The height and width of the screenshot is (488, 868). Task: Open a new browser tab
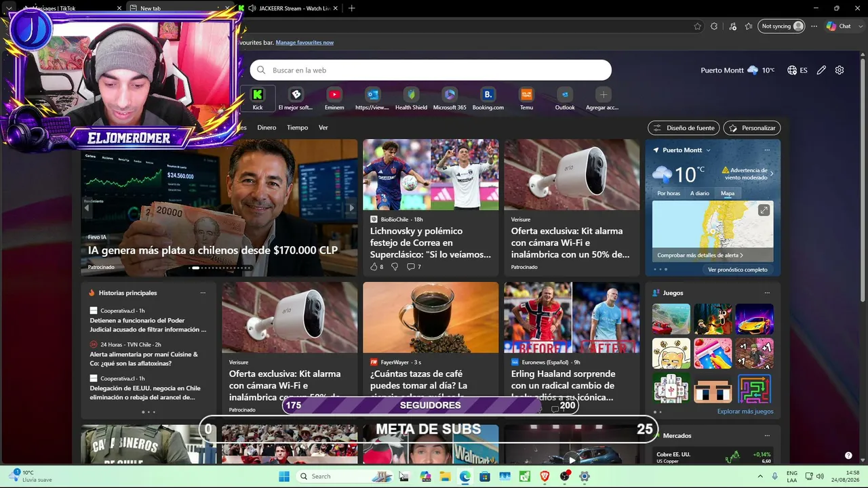(351, 8)
